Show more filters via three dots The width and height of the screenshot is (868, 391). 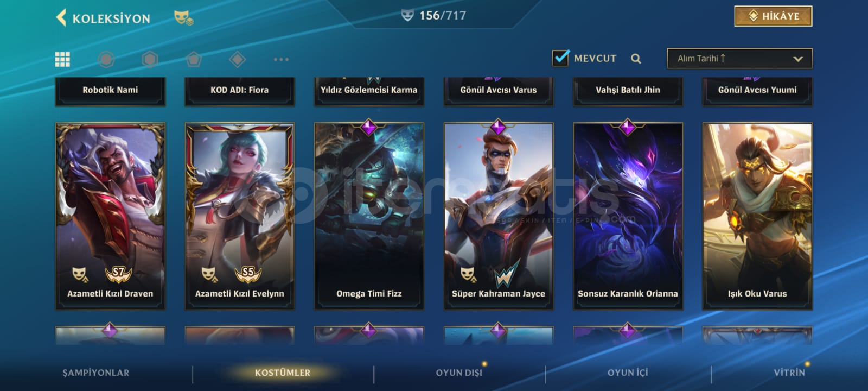coord(281,59)
